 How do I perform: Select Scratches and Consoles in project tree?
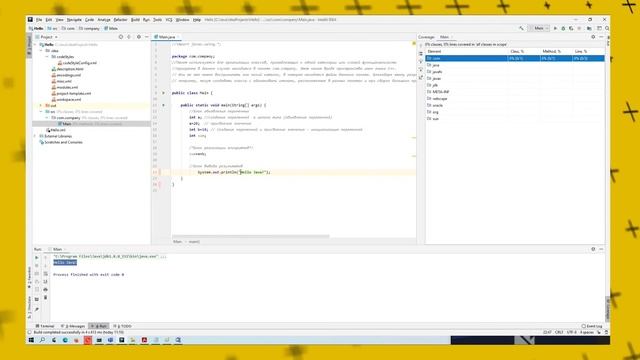coord(61,142)
